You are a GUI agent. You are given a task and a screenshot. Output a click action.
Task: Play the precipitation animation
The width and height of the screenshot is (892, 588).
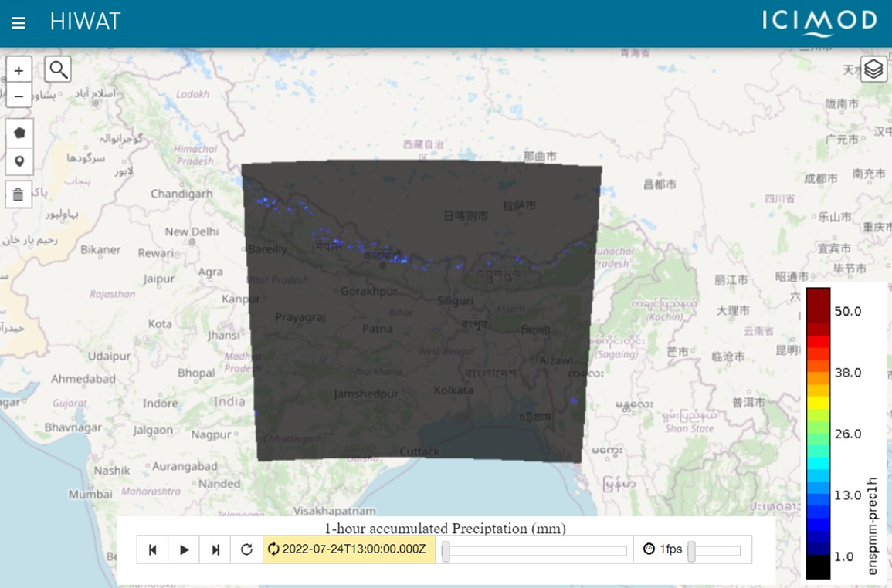coord(184,549)
